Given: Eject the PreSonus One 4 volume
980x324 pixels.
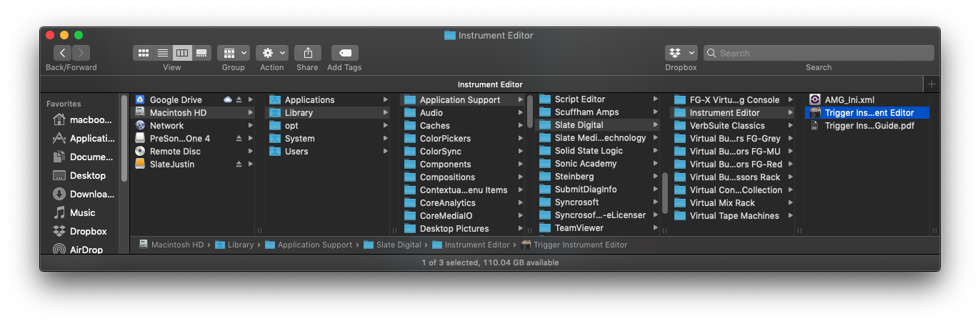Looking at the screenshot, I should [x=239, y=139].
